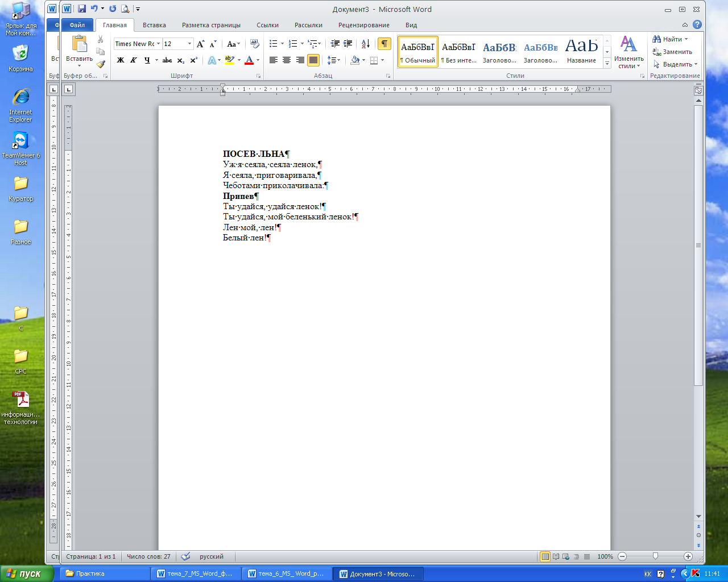
Task: Open font name dropdown Times New Roman
Action: click(x=158, y=44)
